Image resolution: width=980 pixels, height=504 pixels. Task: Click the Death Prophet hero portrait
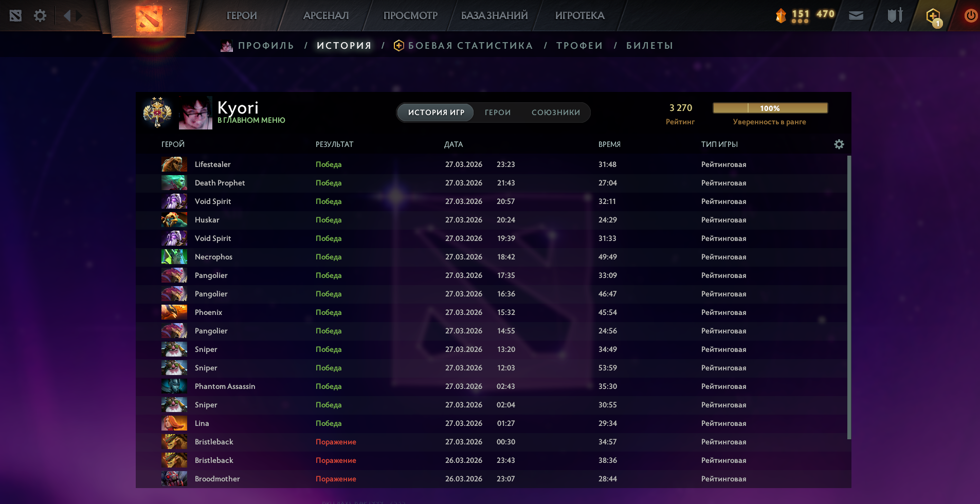(x=174, y=183)
